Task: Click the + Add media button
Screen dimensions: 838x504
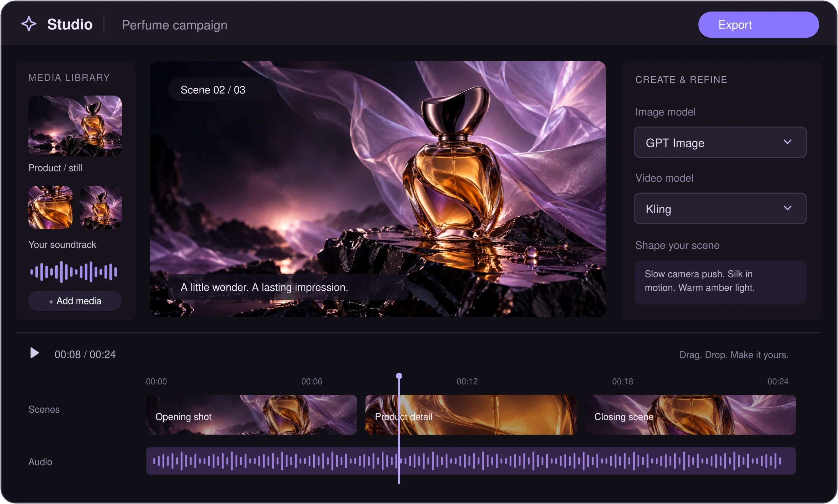Action: coord(75,301)
